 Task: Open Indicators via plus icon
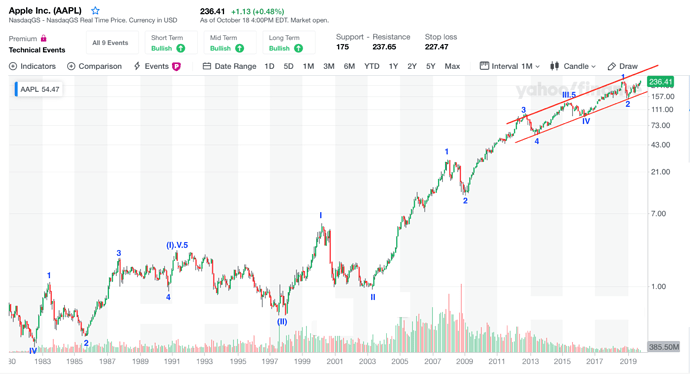pos(13,66)
